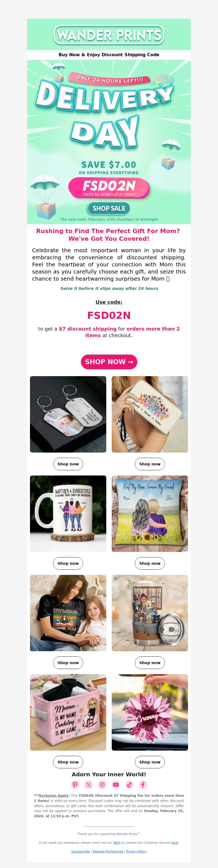Open the Manage Preferences link
Viewport: 218px width, 868px height.
point(108,852)
